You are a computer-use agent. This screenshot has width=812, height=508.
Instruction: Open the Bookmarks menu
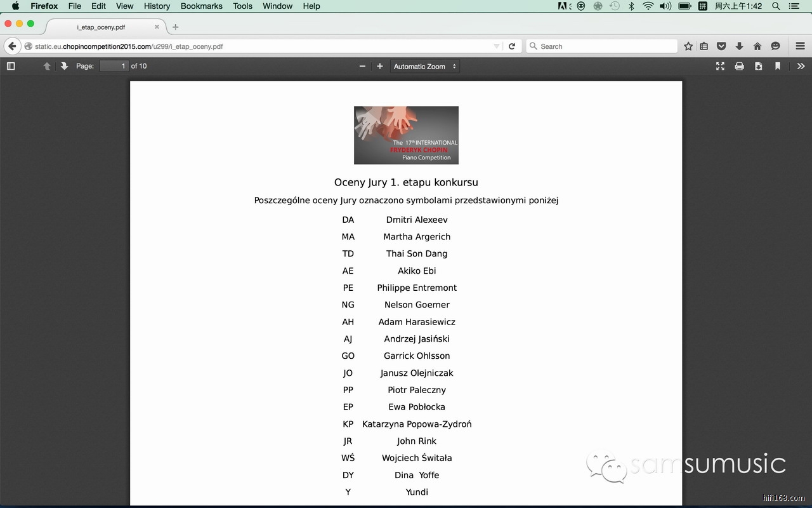[201, 6]
